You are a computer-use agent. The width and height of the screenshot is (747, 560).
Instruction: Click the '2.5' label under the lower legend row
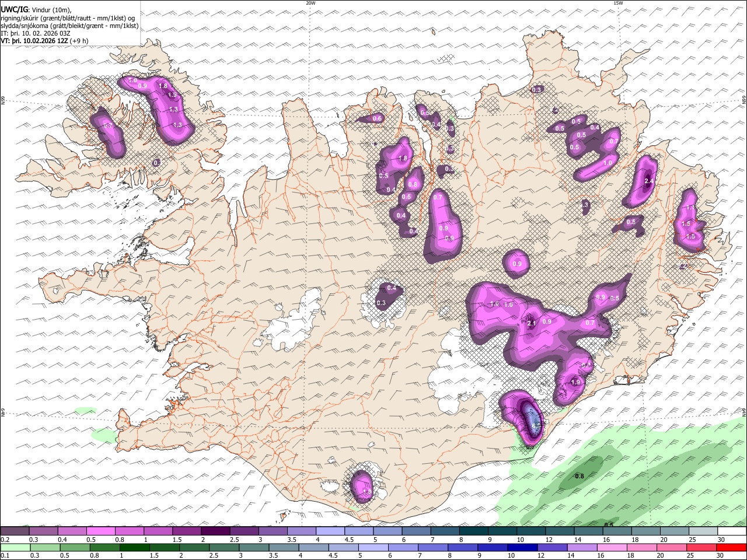213,555
